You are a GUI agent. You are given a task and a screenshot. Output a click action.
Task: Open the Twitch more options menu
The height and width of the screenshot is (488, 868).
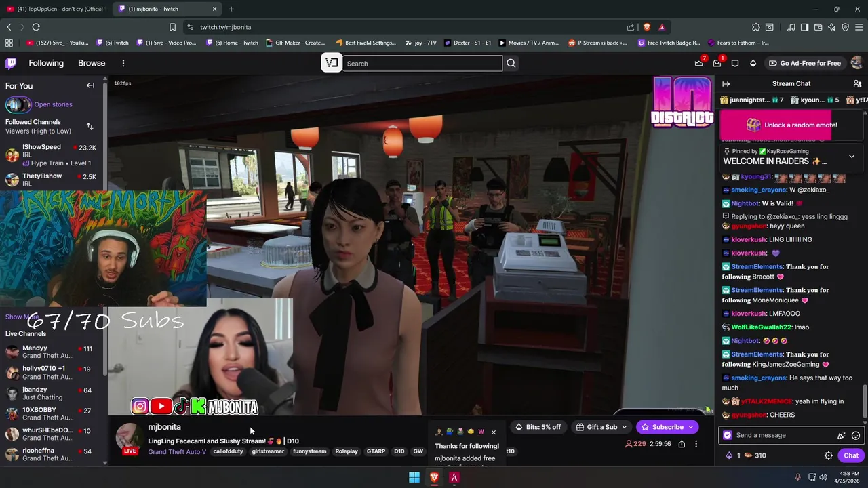coord(123,63)
